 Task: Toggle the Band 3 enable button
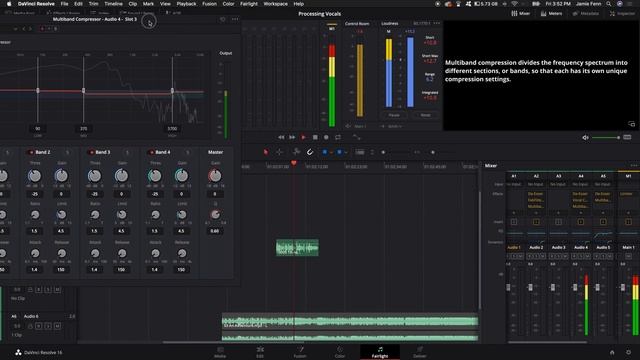coord(91,152)
